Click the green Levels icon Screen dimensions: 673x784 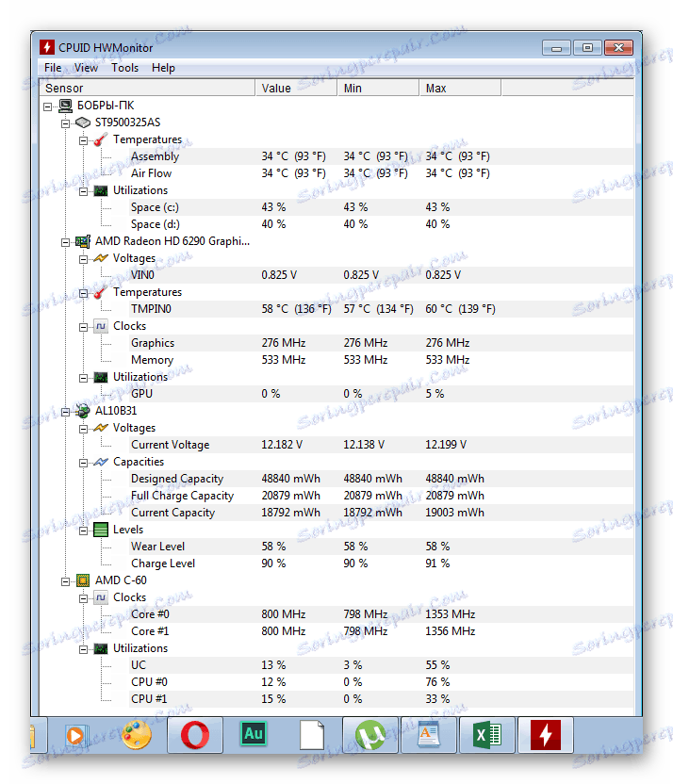[x=101, y=530]
